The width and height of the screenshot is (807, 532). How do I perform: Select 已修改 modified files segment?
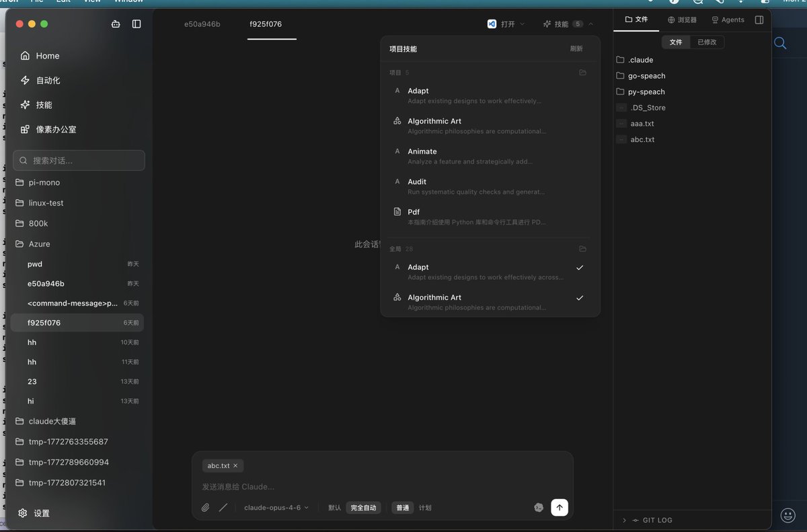pyautogui.click(x=707, y=42)
